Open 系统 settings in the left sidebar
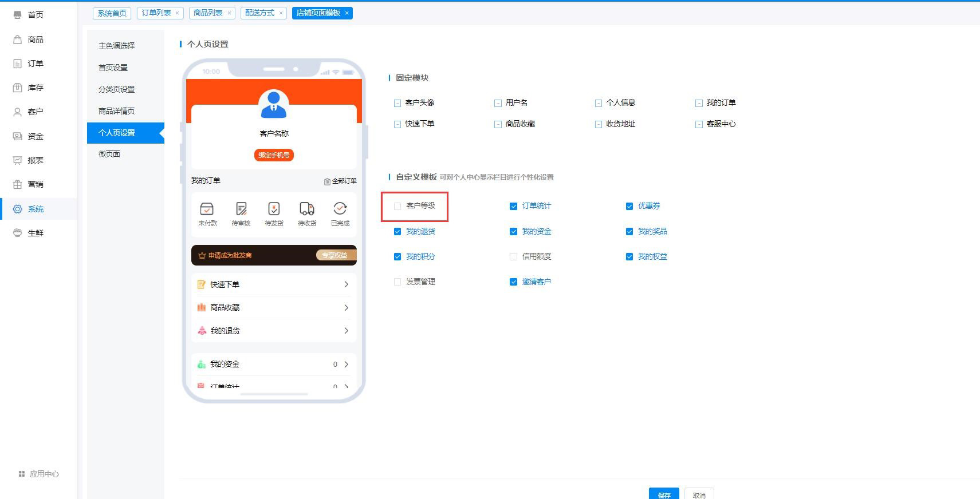Screen dimensions: 980x499 pyautogui.click(x=36, y=209)
